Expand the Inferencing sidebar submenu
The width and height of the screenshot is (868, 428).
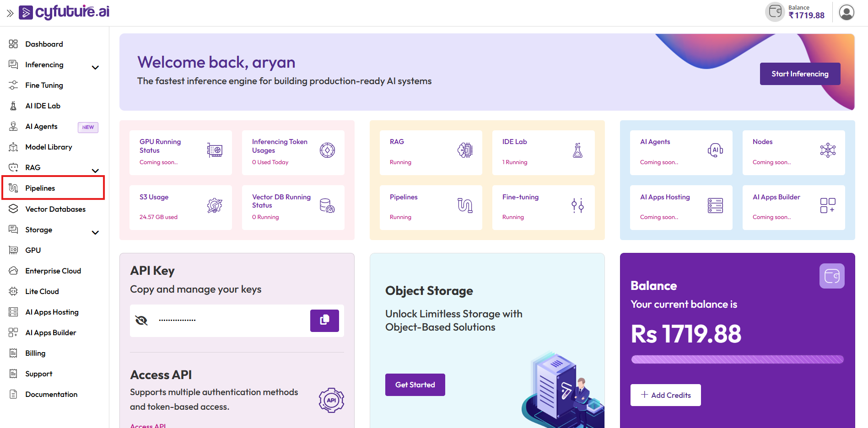point(95,68)
